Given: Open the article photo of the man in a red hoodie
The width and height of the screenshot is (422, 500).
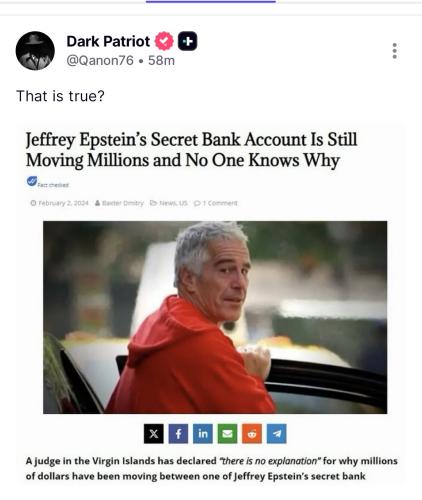Looking at the screenshot, I should [215, 317].
